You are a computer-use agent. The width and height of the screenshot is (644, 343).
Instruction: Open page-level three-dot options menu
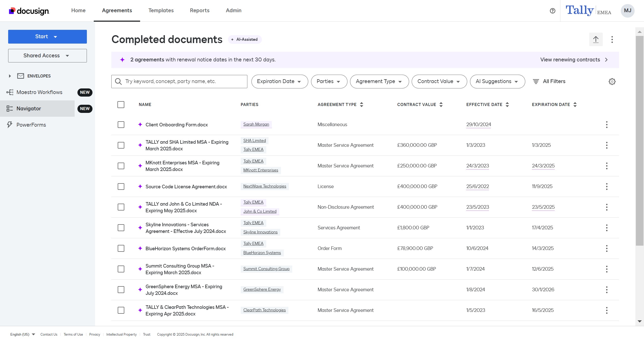pos(612,39)
